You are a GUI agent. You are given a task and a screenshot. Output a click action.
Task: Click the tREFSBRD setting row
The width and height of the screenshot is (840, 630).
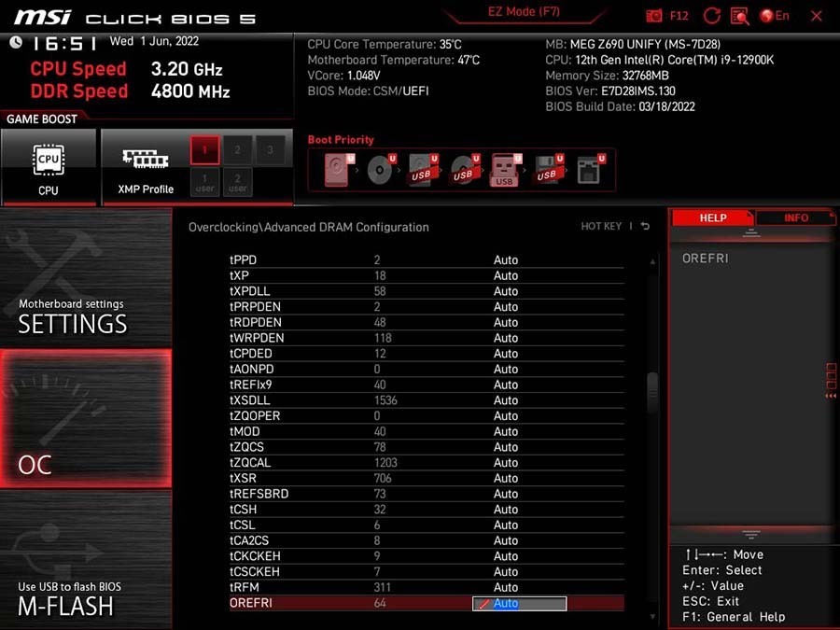click(427, 494)
